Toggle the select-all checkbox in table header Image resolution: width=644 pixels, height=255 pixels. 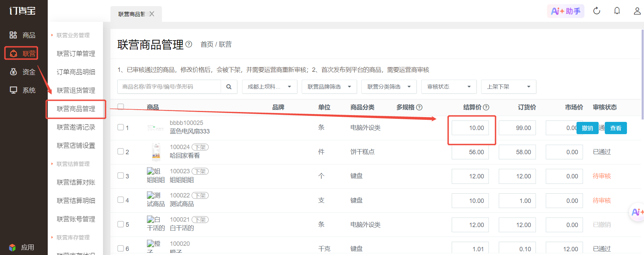coord(121,107)
